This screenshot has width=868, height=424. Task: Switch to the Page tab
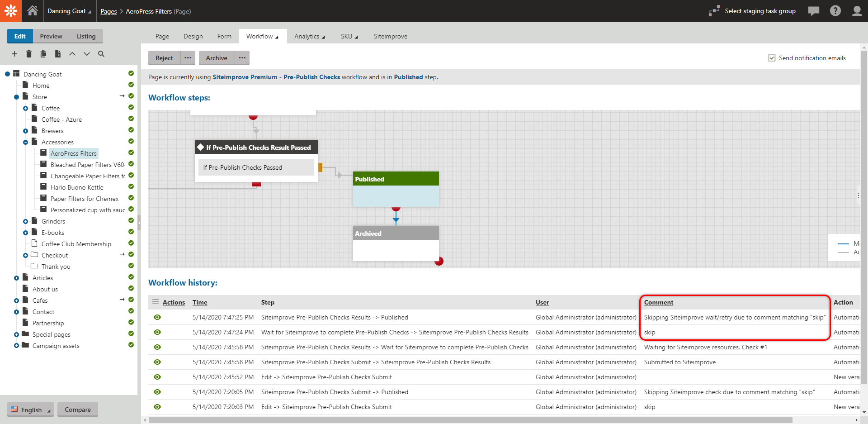point(162,36)
